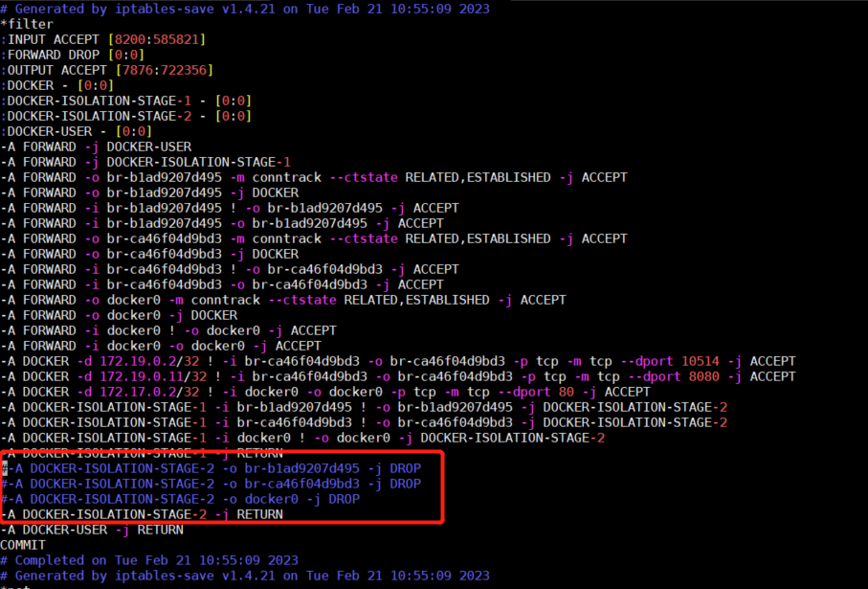This screenshot has width=868, height=589.
Task: Click '-A FORWARD -o docker0 -j DOCKER'
Action: coord(119,315)
